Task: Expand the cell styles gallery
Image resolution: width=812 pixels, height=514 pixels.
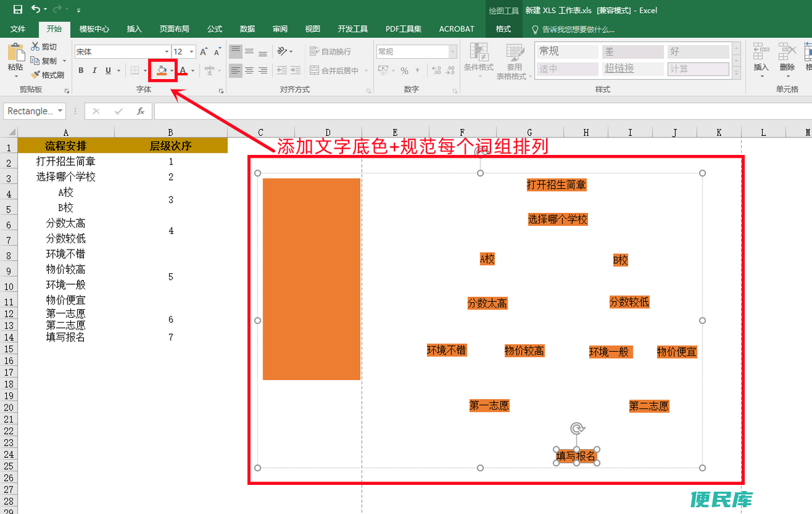Action: click(737, 73)
